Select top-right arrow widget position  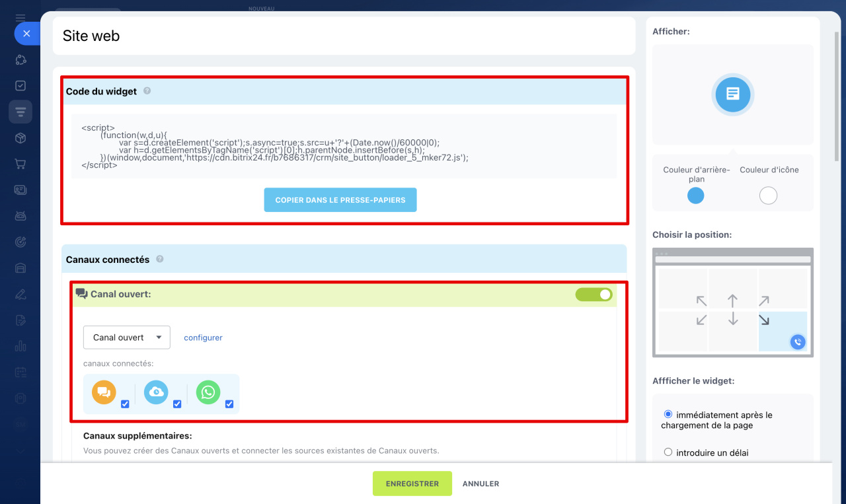click(764, 301)
